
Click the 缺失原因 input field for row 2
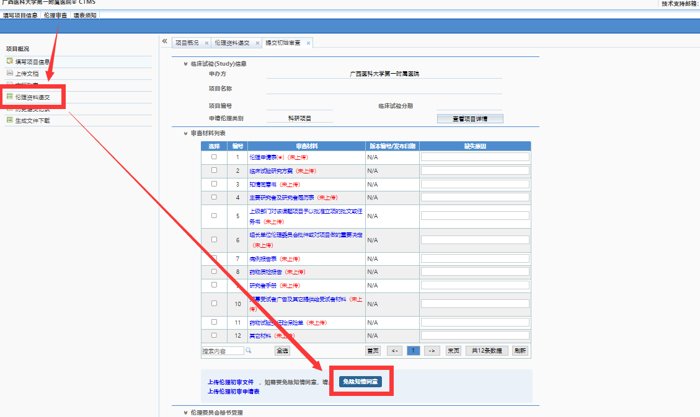coord(474,171)
